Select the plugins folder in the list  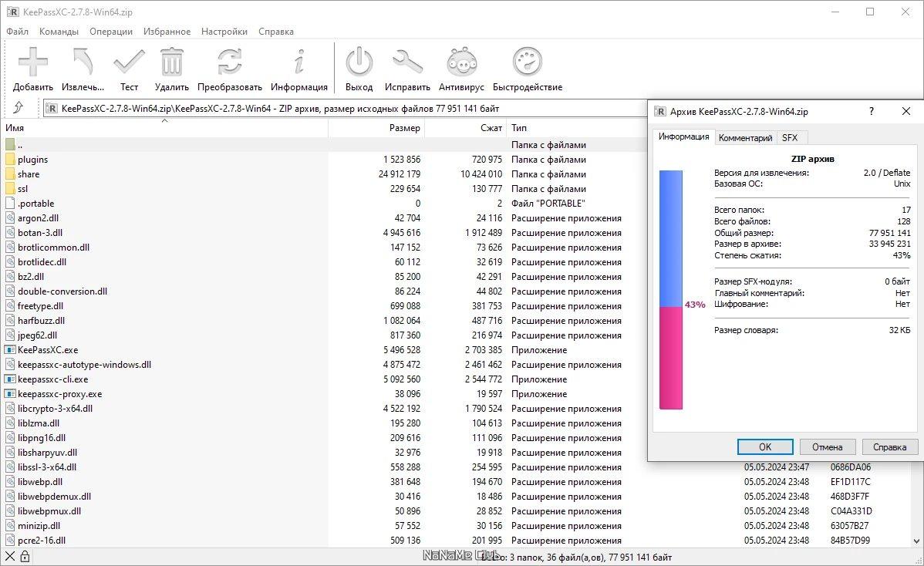[33, 160]
